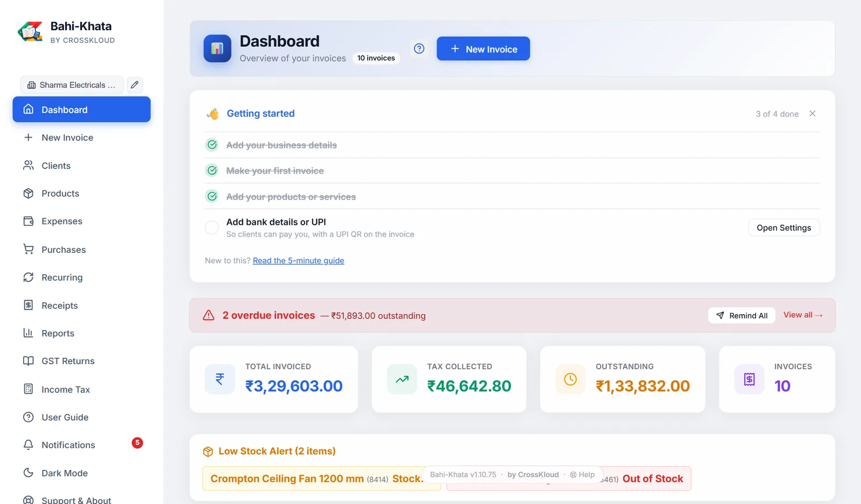Screen dimensions: 861x504
Task: Click the Low Stock Alert box icon
Action: click(x=208, y=452)
